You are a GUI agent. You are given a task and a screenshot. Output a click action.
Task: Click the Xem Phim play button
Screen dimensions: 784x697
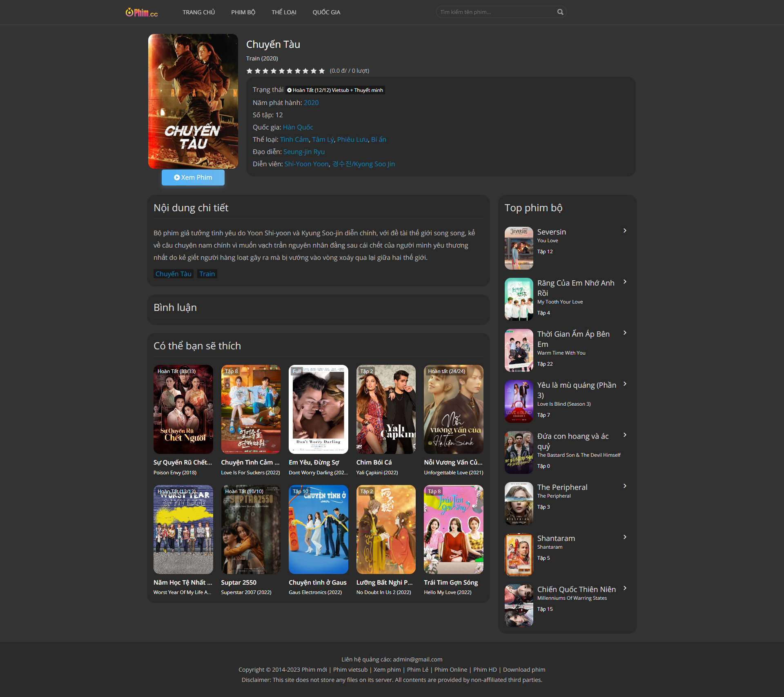point(193,177)
